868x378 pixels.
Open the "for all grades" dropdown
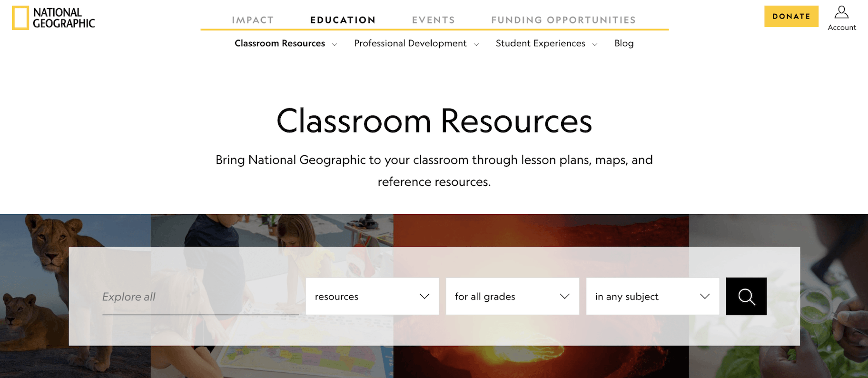(x=512, y=296)
